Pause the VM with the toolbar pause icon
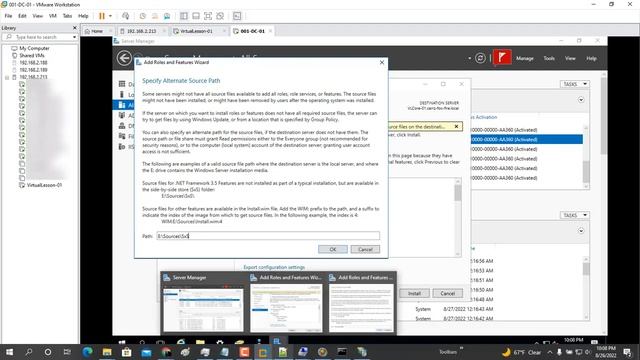Image resolution: width=640 pixels, height=360 pixels. tap(102, 16)
